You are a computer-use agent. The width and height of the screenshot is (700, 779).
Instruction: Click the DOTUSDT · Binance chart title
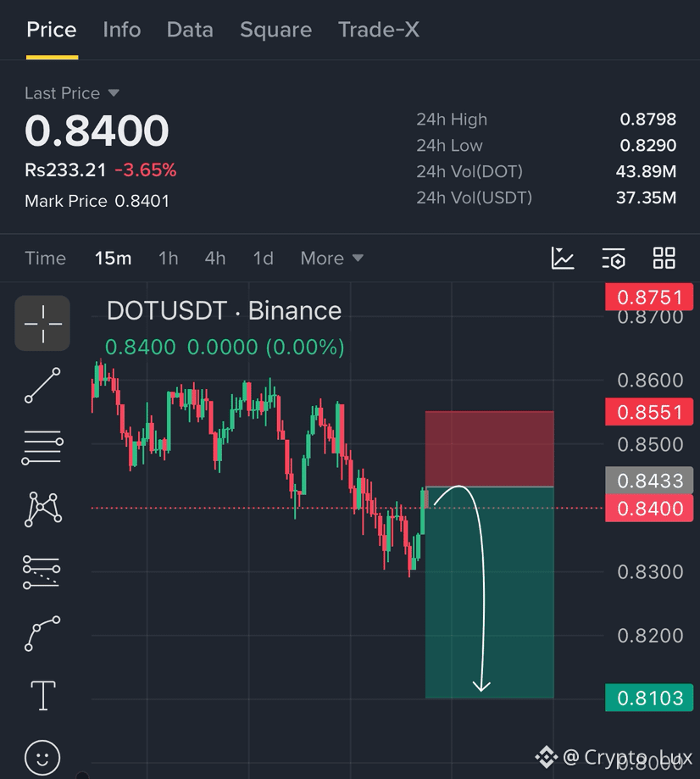[x=224, y=311]
